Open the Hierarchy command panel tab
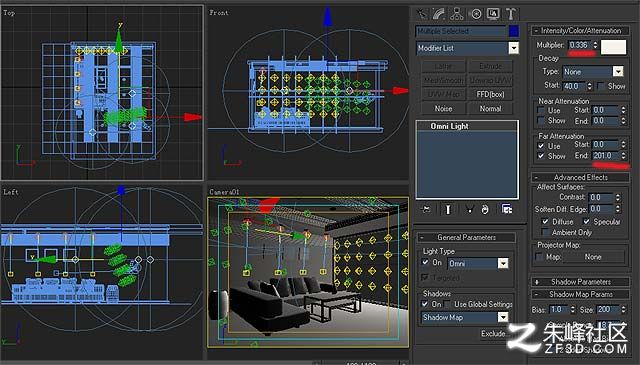This screenshot has width=640, height=365. coord(457,14)
